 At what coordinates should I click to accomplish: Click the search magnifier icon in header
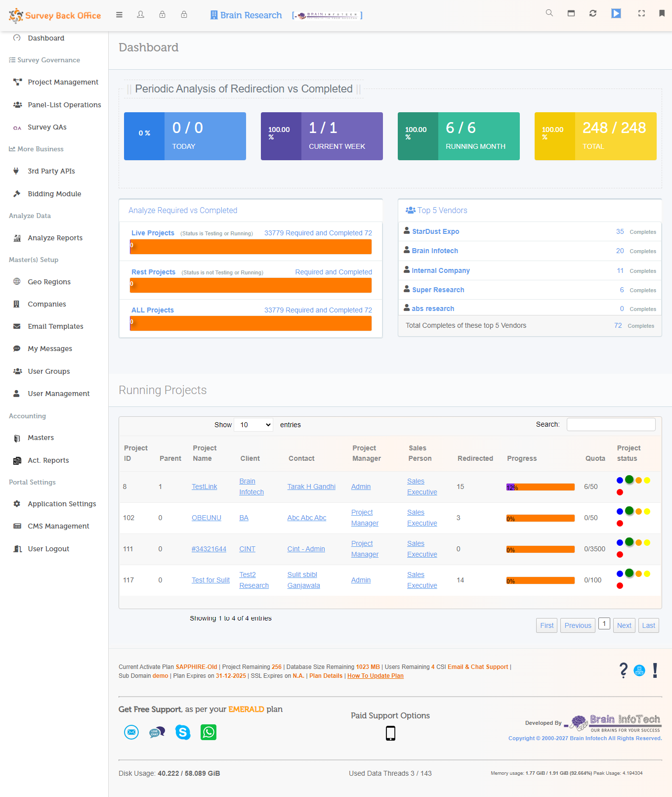coord(549,13)
